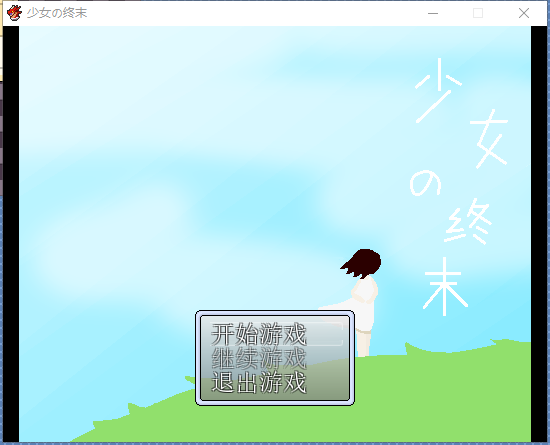
Task: Select 开始游戏 to start a new game
Action: pos(259,334)
